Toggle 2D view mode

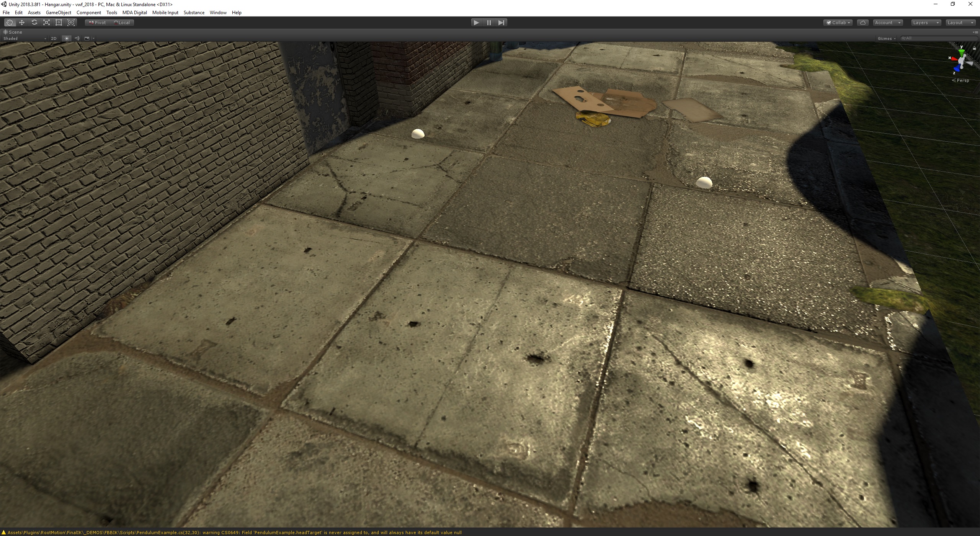pyautogui.click(x=53, y=38)
